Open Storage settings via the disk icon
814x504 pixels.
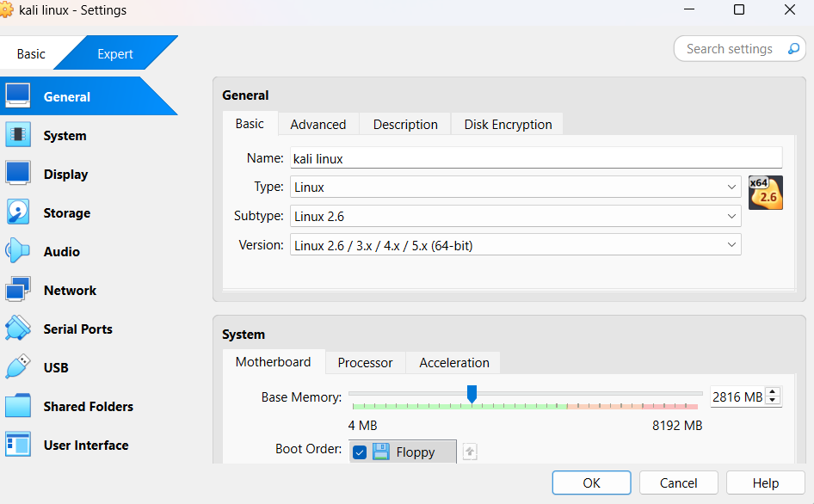point(18,212)
